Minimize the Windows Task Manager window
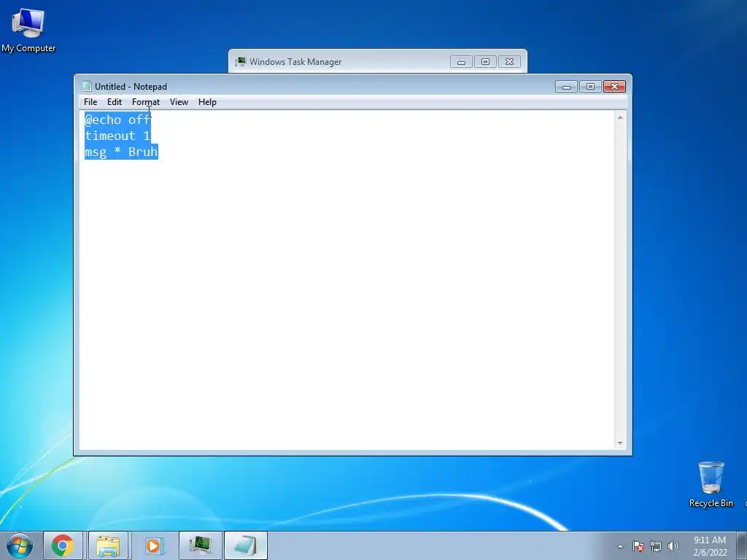The width and height of the screenshot is (747, 560). tap(461, 62)
